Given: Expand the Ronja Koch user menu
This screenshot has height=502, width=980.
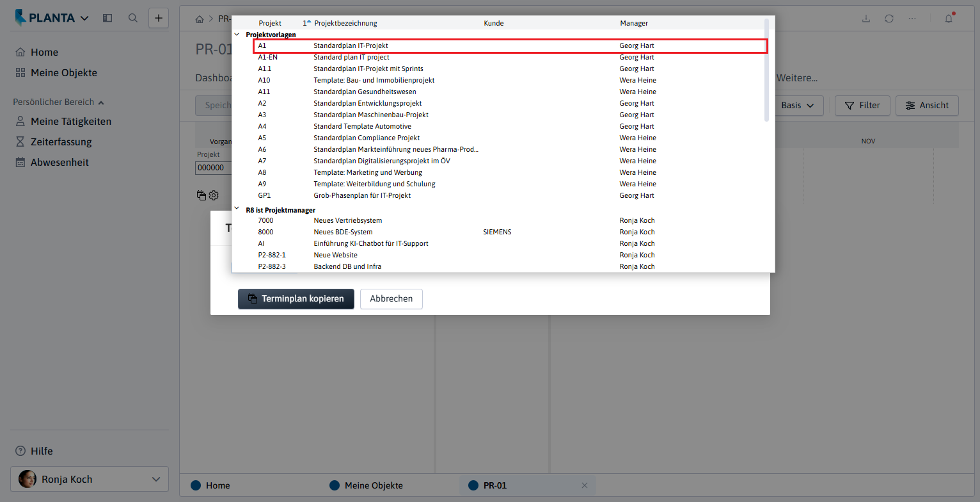Looking at the screenshot, I should coord(90,479).
